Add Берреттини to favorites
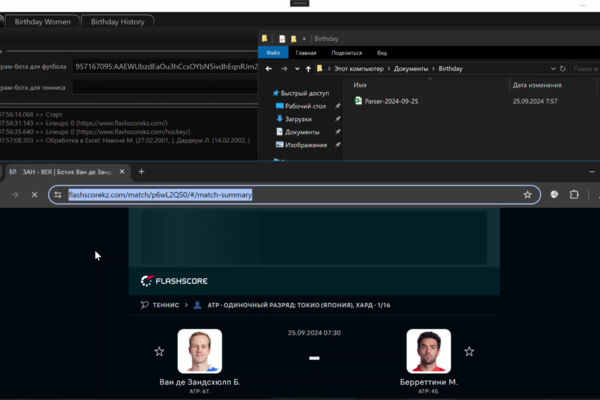 pos(469,351)
